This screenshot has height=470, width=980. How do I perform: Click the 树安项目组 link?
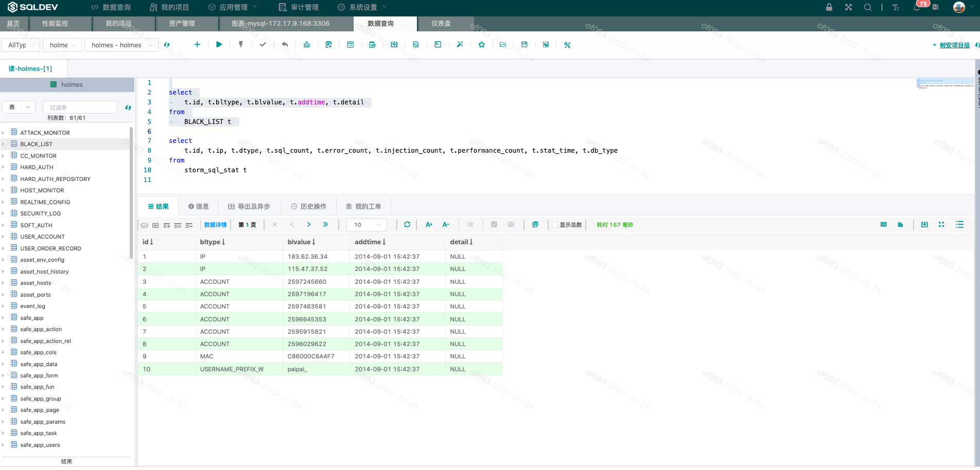click(954, 45)
